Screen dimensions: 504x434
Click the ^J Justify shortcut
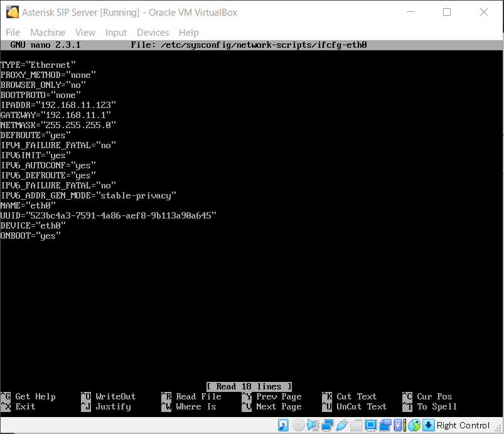tap(106, 406)
